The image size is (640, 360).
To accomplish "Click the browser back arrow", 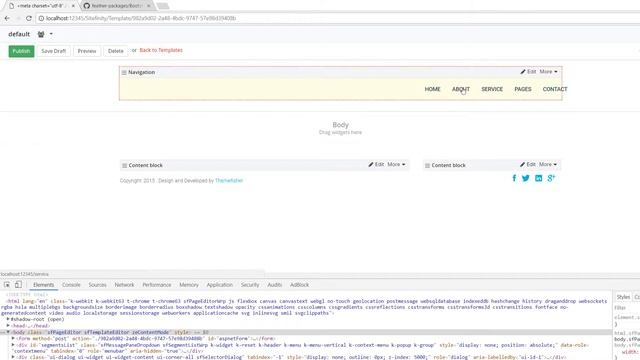I will pyautogui.click(x=7, y=18).
